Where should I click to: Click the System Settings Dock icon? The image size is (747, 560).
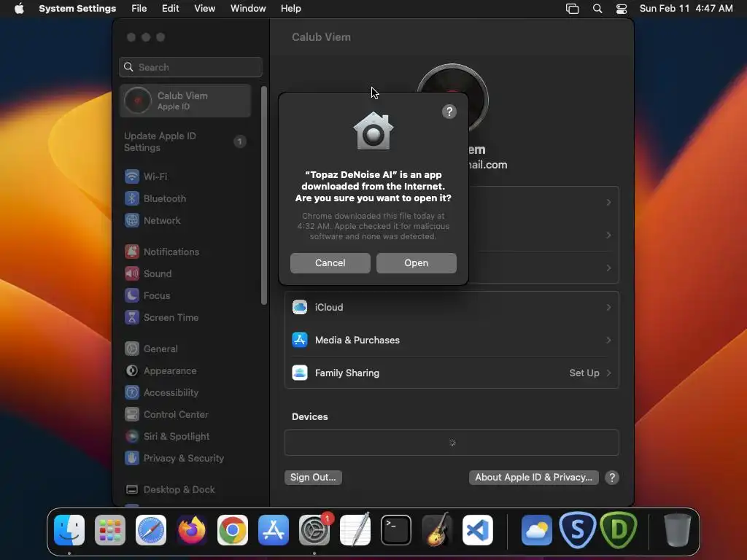click(314, 530)
